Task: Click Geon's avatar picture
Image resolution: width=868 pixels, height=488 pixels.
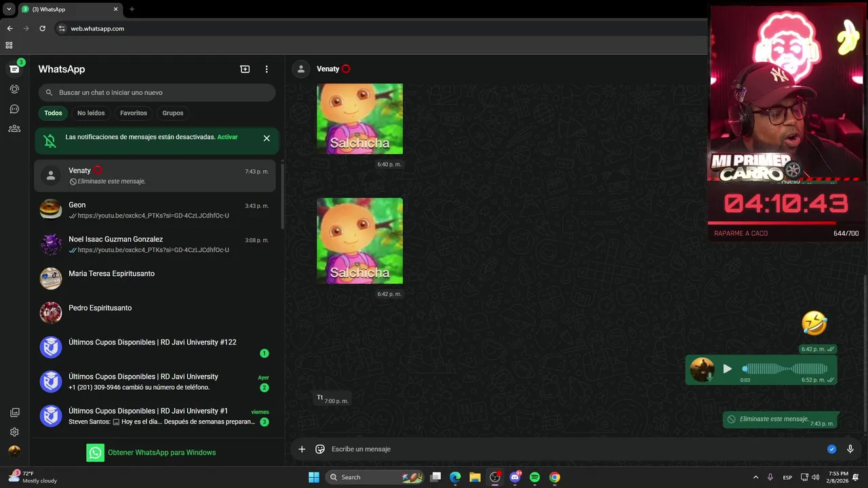Action: (51, 210)
